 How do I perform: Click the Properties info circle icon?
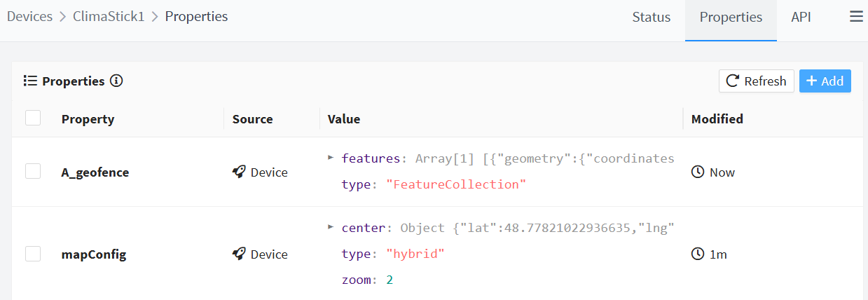click(117, 81)
